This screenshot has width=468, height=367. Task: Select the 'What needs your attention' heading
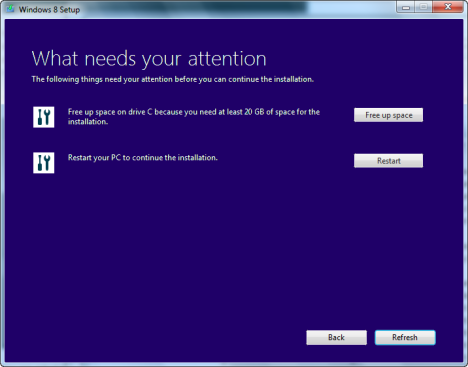[x=149, y=59]
